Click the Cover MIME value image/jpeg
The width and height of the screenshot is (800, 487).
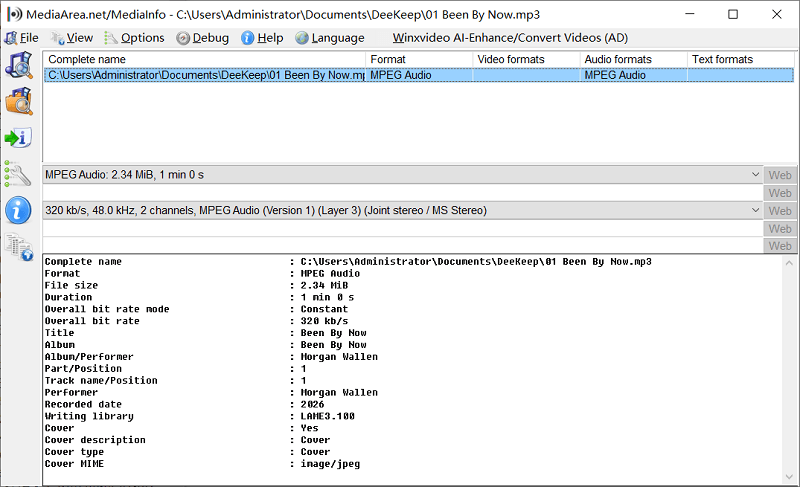[x=330, y=464]
